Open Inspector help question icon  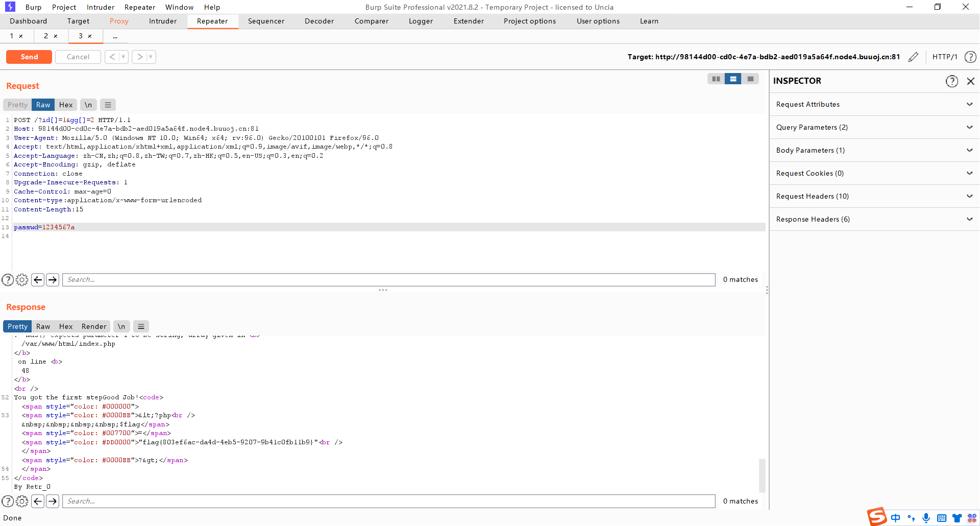point(951,81)
